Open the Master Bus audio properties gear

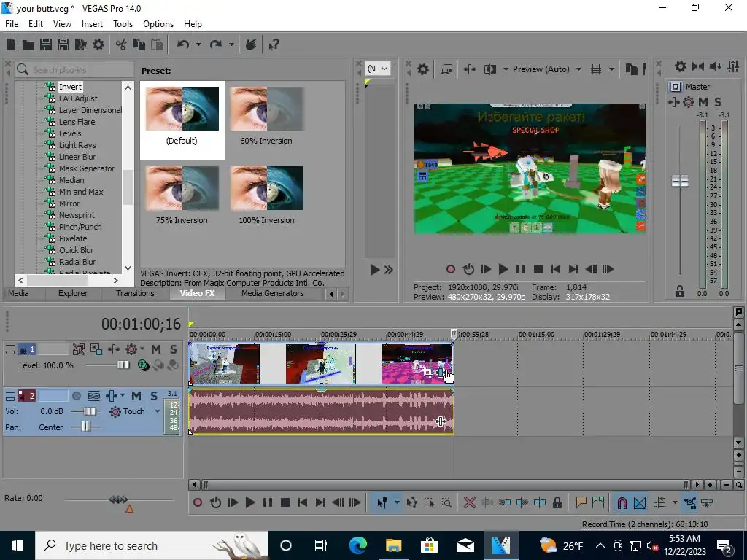pyautogui.click(x=681, y=66)
